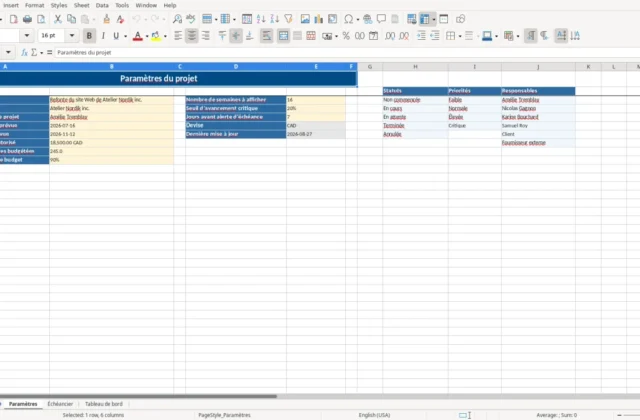Click the Sort Descending icon
This screenshot has width=640, height=420.
(x=275, y=19)
